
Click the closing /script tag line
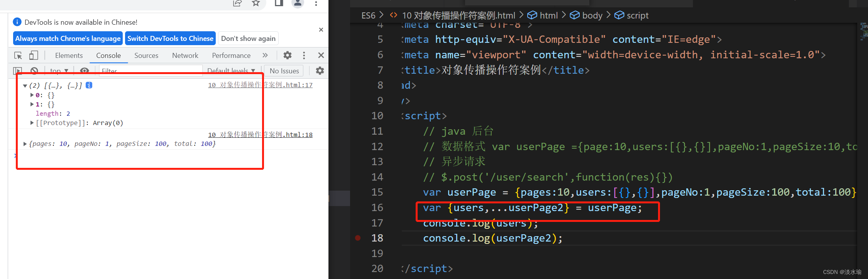click(427, 269)
